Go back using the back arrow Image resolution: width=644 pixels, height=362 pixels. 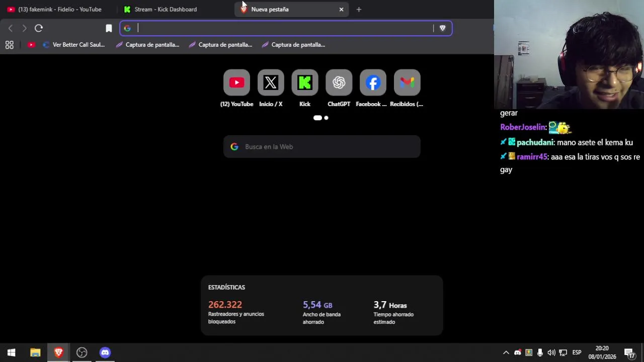click(x=11, y=28)
